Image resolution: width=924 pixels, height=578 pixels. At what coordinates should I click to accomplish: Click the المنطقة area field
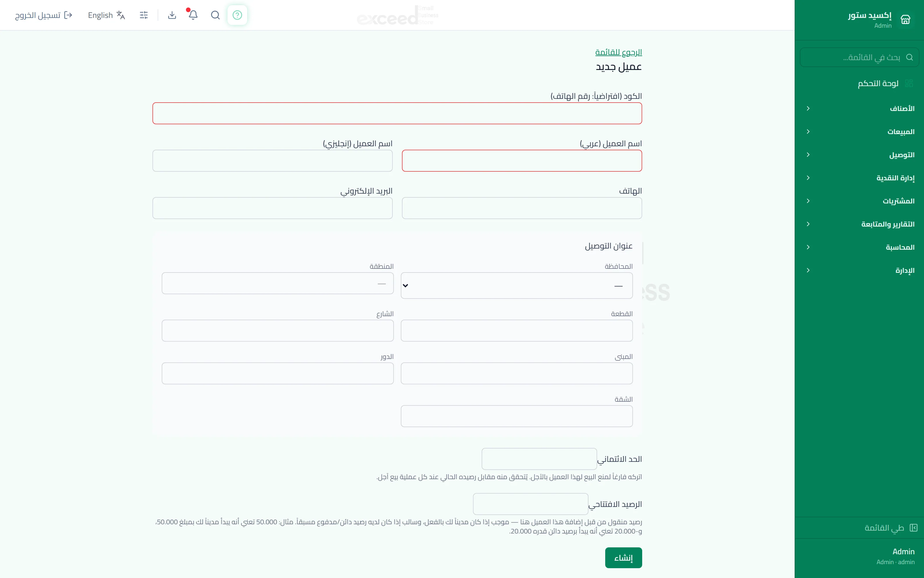point(277,283)
